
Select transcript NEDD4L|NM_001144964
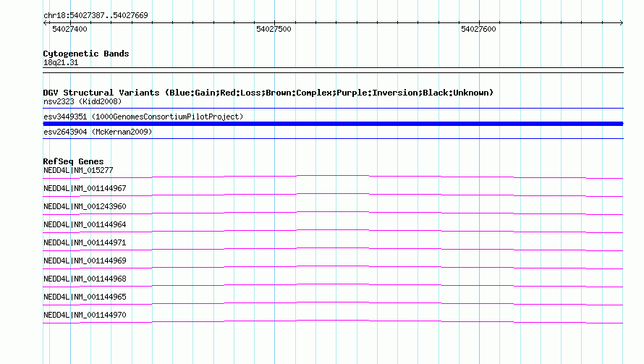[x=85, y=224]
